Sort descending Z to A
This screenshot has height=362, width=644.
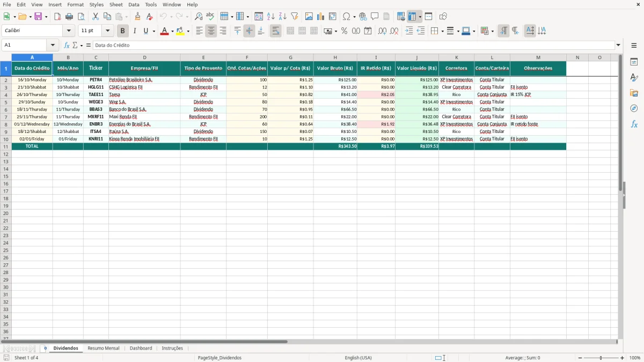tap(282, 17)
